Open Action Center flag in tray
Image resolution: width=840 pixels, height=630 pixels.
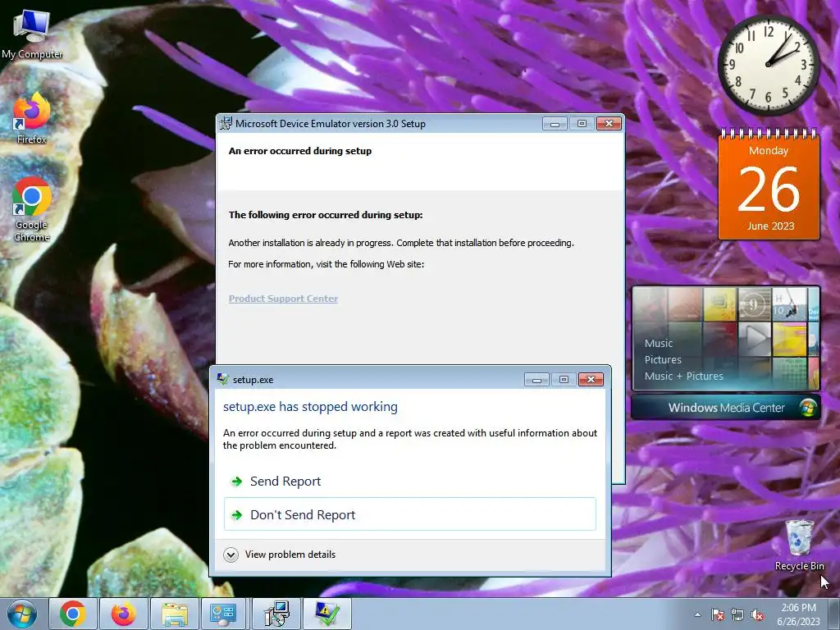[717, 614]
